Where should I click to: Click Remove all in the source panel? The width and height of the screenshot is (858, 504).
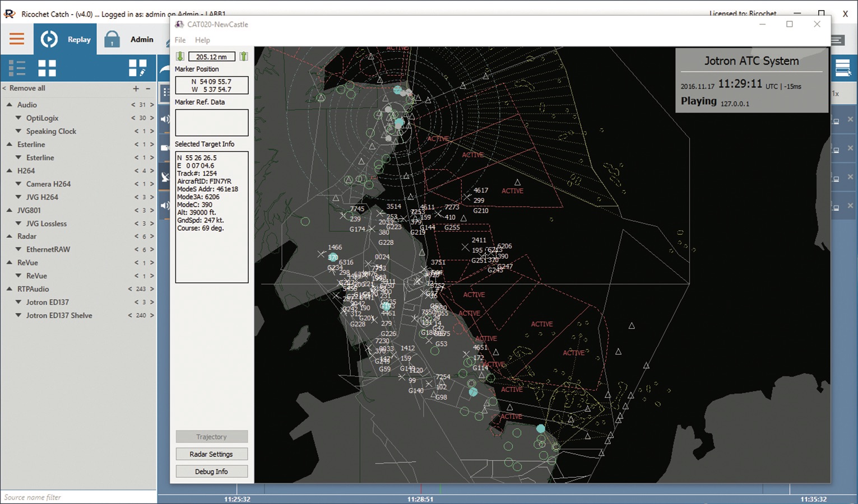pyautogui.click(x=27, y=88)
